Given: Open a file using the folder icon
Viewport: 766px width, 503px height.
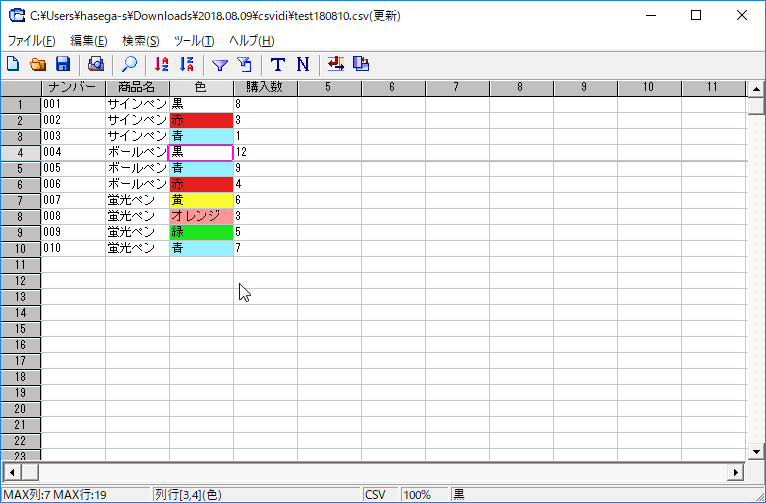Looking at the screenshot, I should point(38,64).
